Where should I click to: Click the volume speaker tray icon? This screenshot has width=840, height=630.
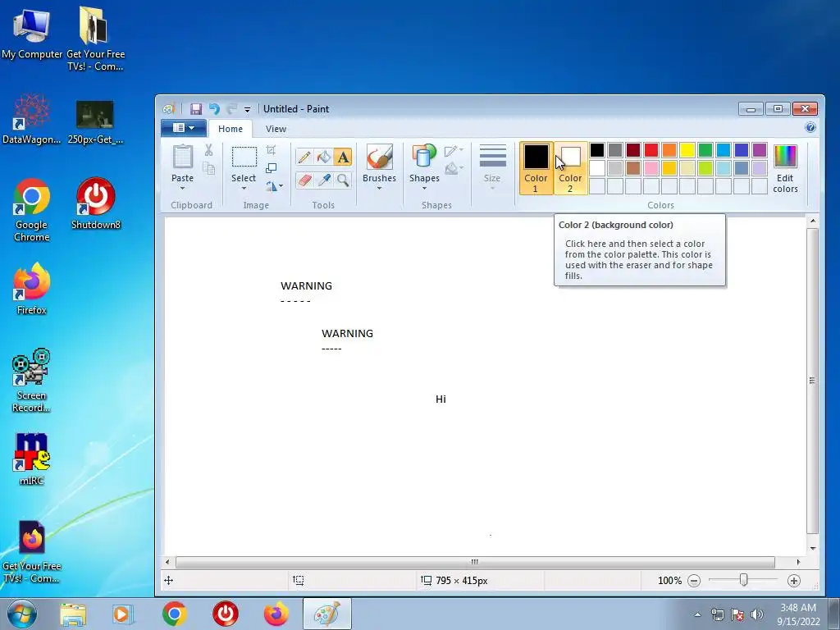tap(757, 614)
